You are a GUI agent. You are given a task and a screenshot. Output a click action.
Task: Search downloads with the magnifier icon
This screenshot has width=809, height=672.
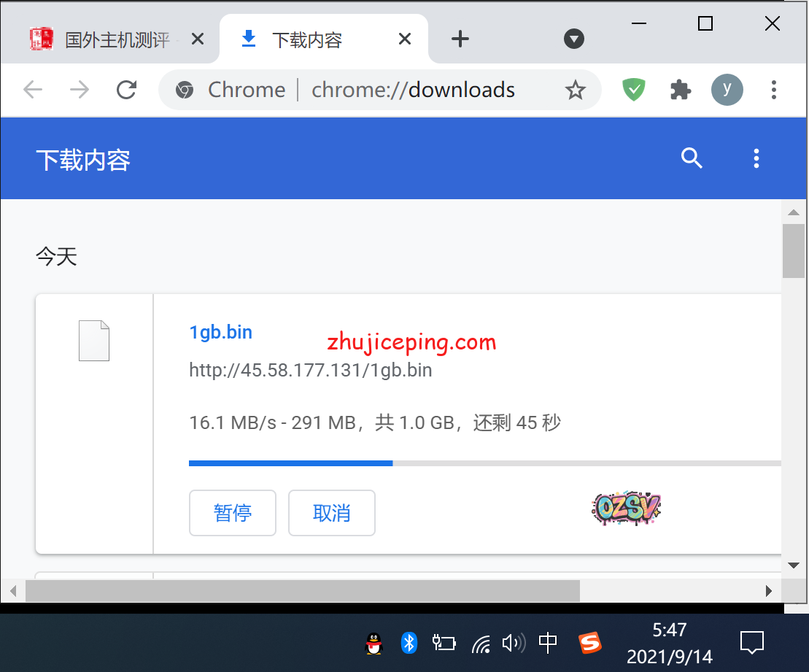point(692,158)
